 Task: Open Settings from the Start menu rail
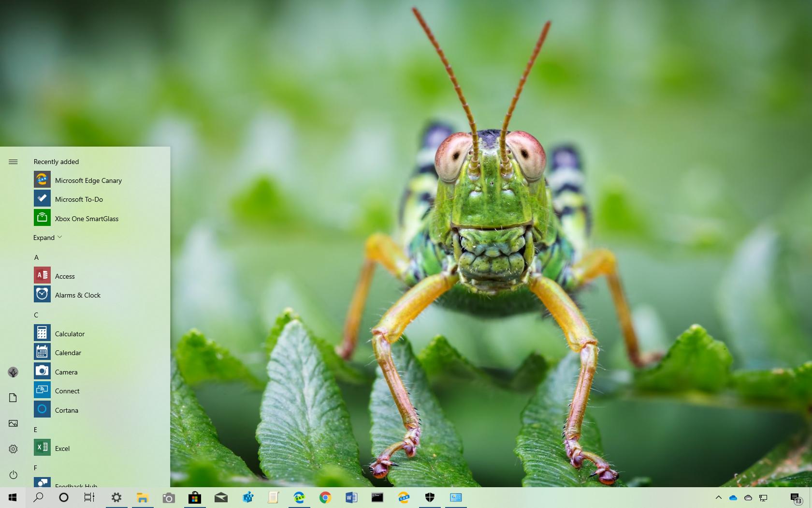[13, 448]
